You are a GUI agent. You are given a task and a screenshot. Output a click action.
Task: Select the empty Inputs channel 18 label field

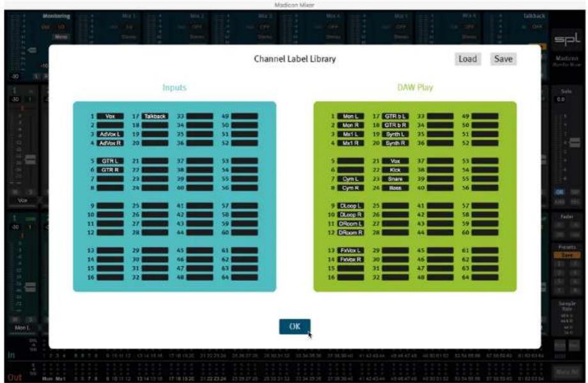[x=155, y=125]
